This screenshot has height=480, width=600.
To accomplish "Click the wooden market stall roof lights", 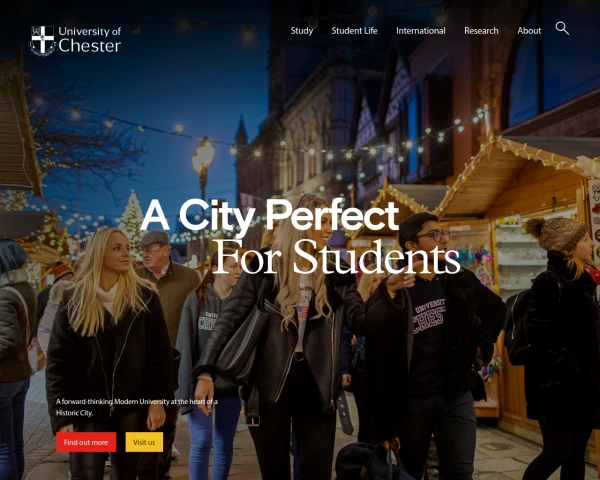I will click(x=517, y=163).
